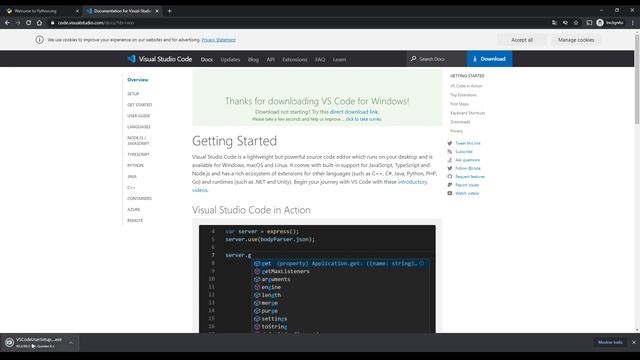
Task: Click Follow @code link
Action: point(468,168)
